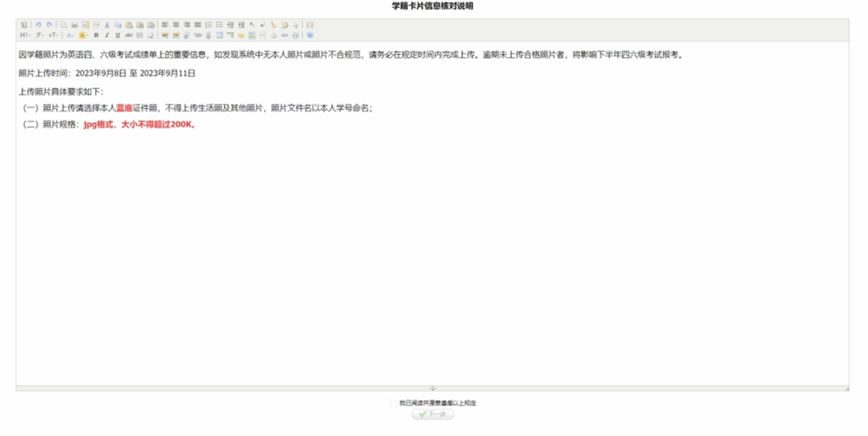Screen dimensions: 868x436
Task: Center align the text
Action: click(x=175, y=25)
